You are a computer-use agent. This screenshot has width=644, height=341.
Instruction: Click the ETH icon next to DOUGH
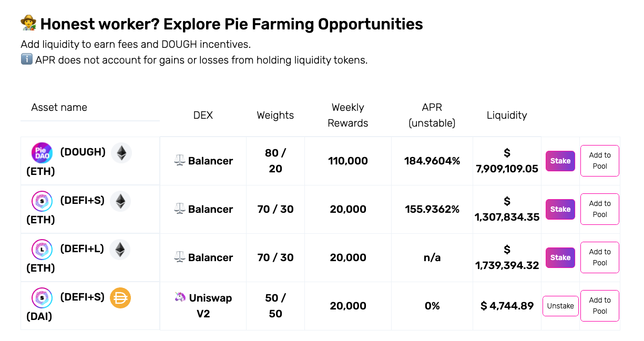pos(121,152)
